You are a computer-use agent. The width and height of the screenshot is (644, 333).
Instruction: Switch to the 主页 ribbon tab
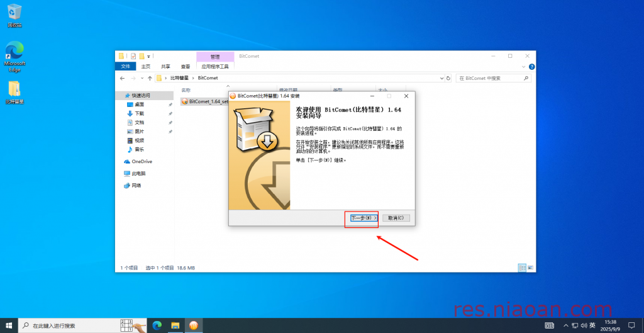click(146, 66)
